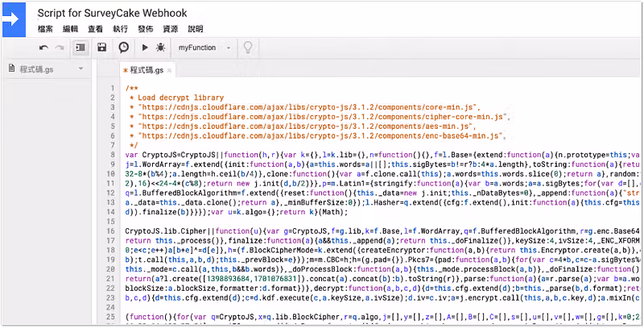This screenshot has width=644, height=328.
Task: Open the 資源 menu
Action: coord(171,29)
